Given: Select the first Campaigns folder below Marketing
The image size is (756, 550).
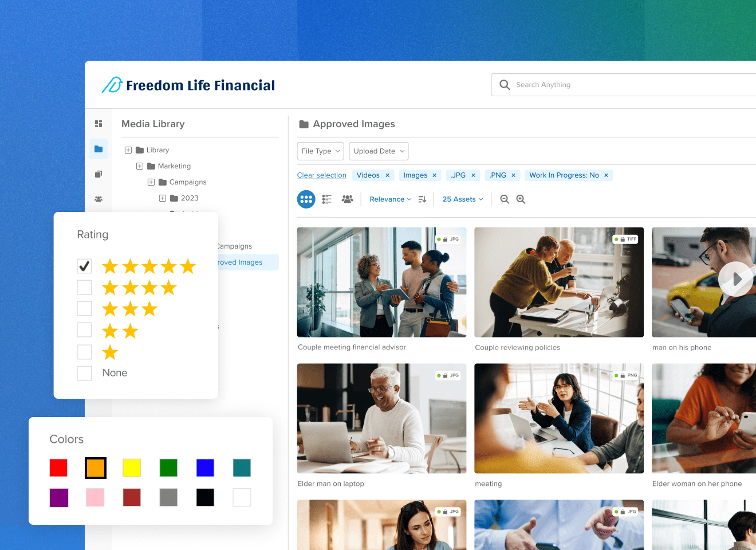Looking at the screenshot, I should [x=183, y=182].
